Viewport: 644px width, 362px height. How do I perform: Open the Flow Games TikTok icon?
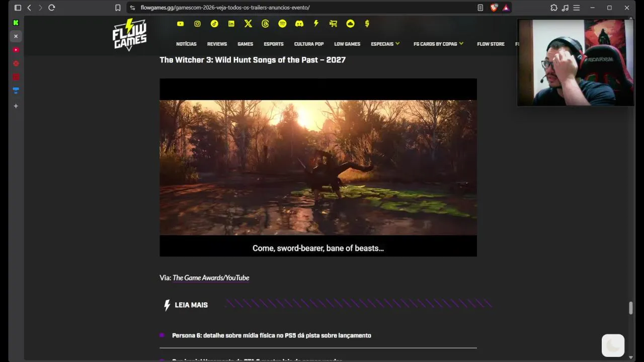214,24
